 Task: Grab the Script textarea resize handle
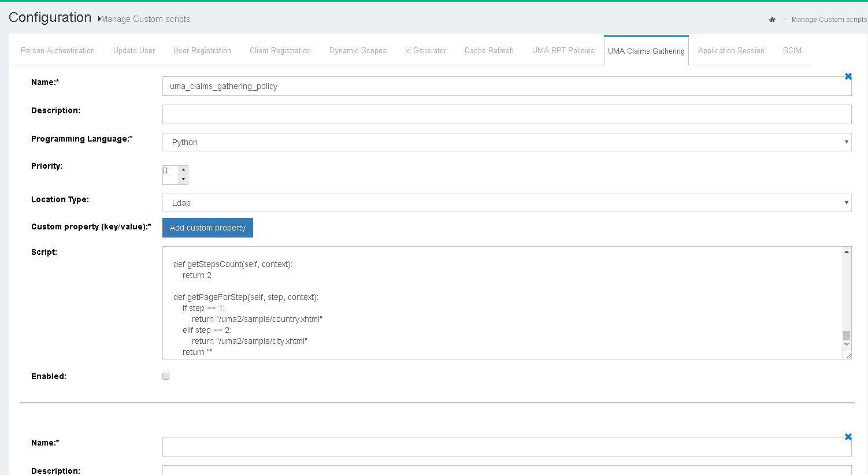[847, 355]
